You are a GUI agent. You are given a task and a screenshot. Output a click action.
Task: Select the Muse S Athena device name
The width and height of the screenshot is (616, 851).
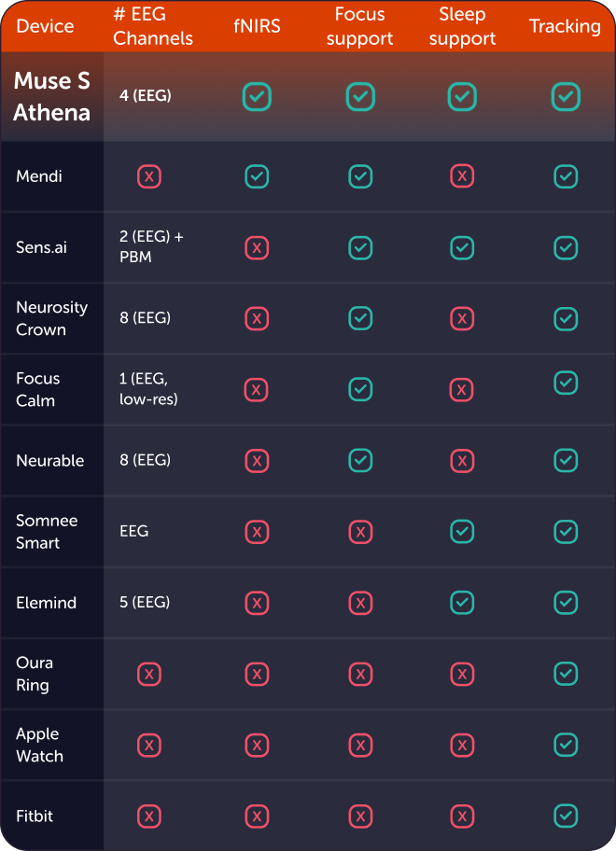[52, 97]
